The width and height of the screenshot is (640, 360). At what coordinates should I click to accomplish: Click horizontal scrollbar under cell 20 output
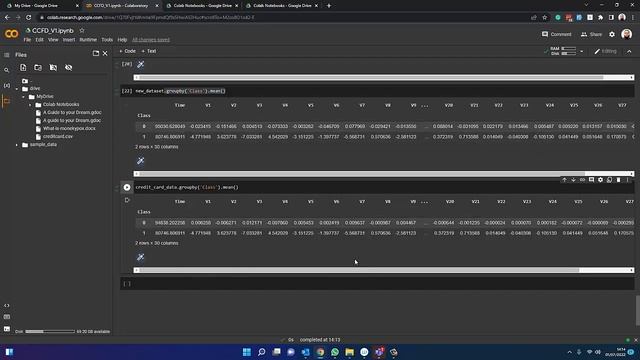click(384, 78)
